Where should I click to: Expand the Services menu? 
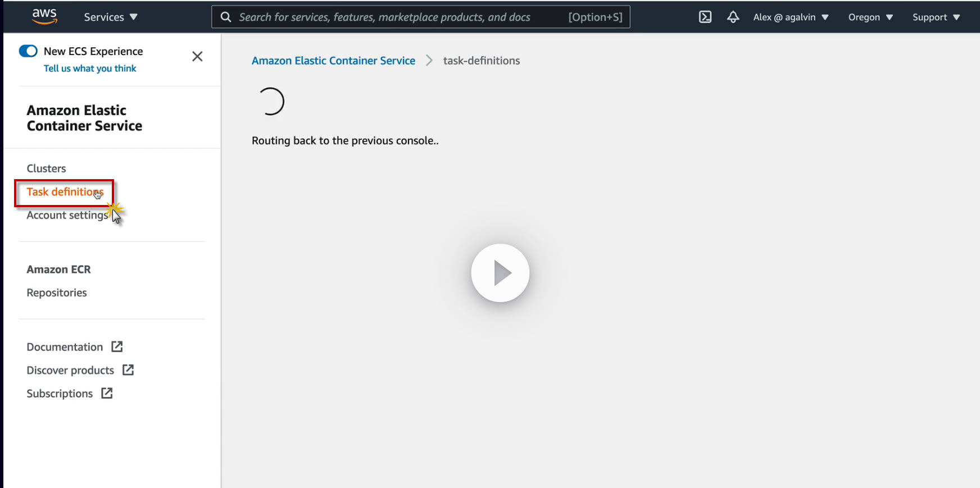(111, 17)
